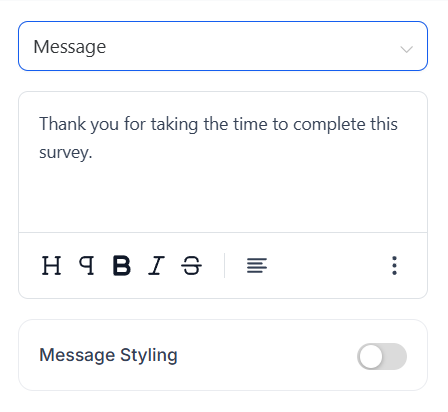Set paragraph style using the pilcrow icon
Viewport: 448px width, 412px height.
coord(87,266)
